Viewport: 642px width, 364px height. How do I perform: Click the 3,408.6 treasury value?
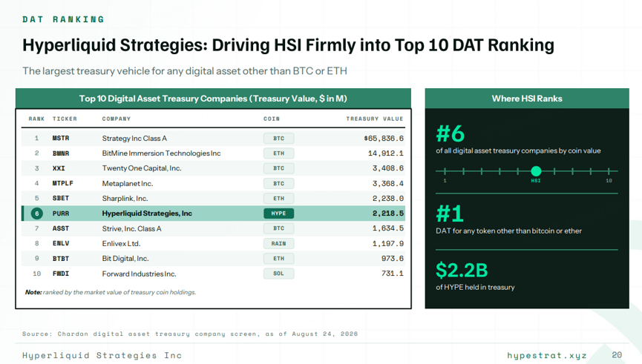388,168
